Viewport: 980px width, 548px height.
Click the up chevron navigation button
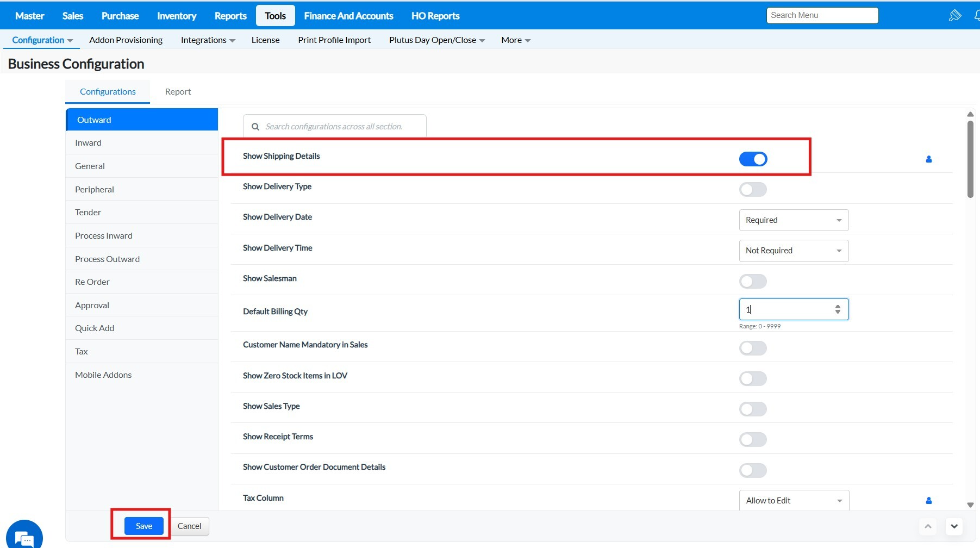(928, 526)
